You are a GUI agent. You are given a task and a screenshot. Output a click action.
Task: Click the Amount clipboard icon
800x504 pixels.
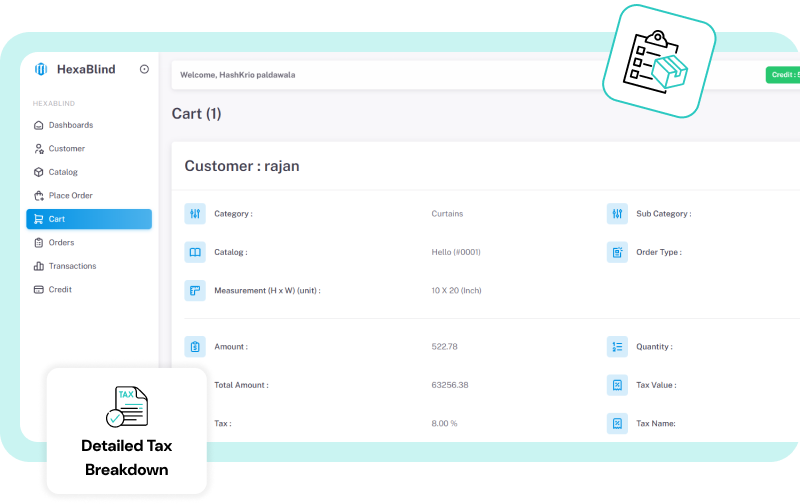pyautogui.click(x=195, y=347)
